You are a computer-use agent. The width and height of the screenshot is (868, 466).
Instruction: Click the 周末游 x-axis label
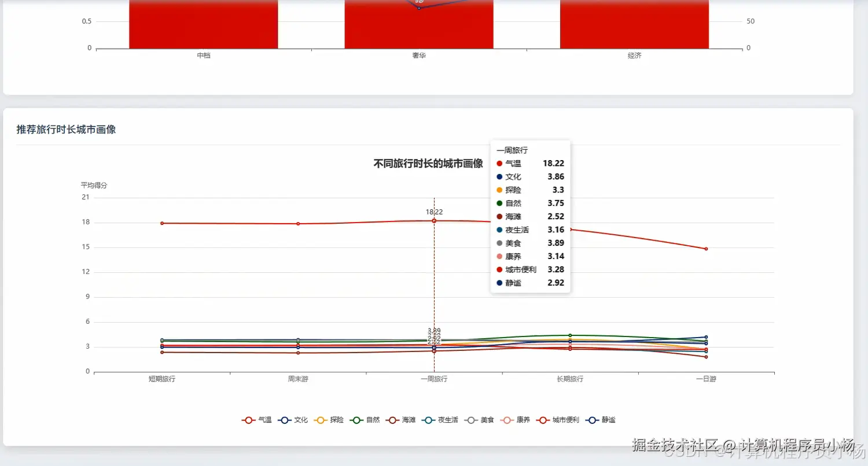(298, 379)
